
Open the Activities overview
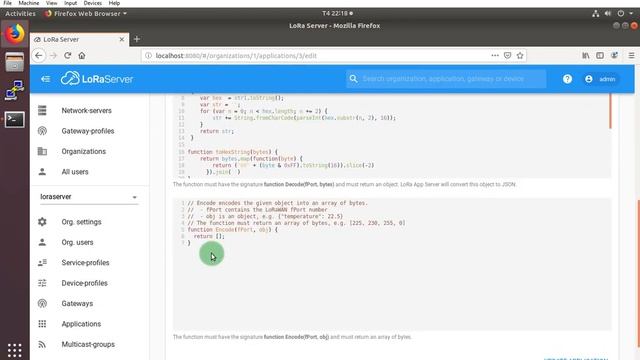tap(20, 13)
